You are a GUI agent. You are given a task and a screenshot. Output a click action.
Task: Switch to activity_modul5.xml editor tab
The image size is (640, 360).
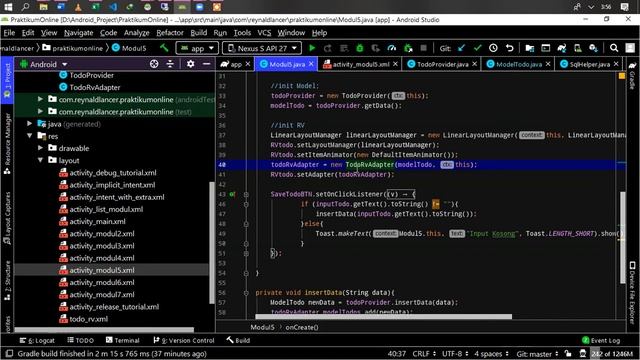tap(360, 64)
